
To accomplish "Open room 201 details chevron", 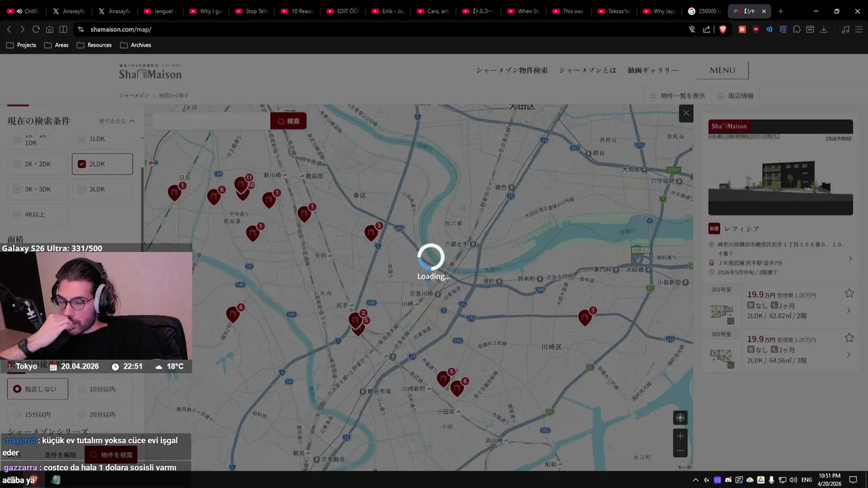I will tap(849, 311).
